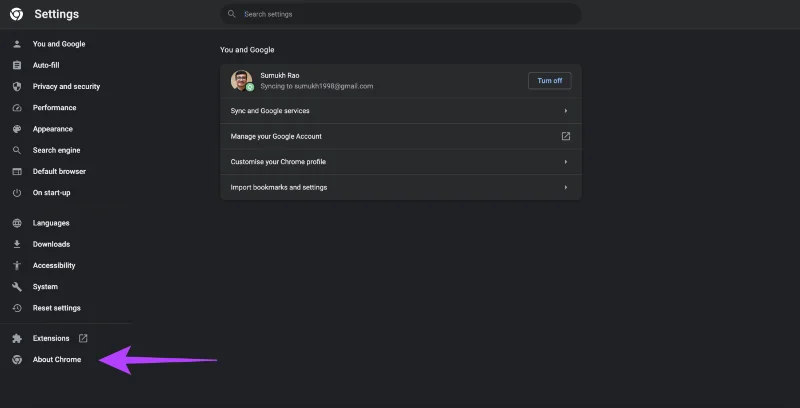Open Appearance settings

pyautogui.click(x=53, y=129)
